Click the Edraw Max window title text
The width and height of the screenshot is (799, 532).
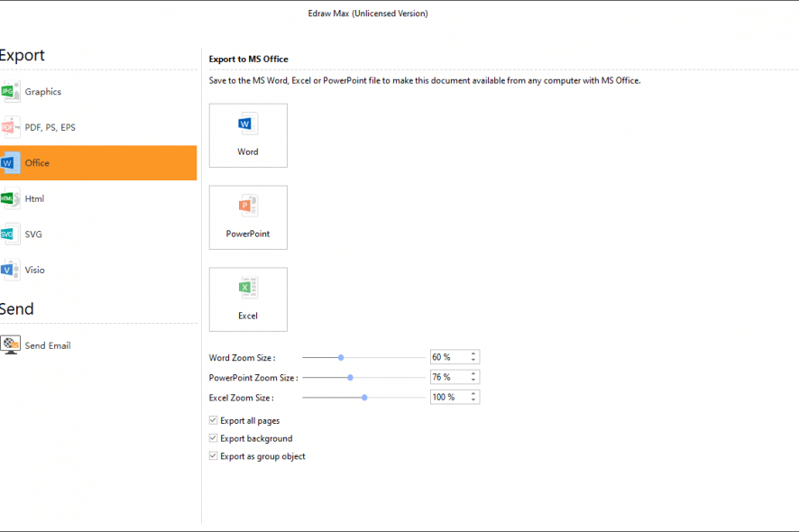coord(368,14)
